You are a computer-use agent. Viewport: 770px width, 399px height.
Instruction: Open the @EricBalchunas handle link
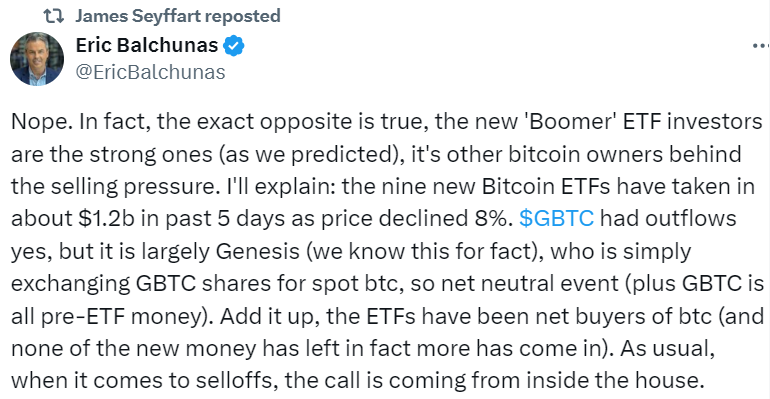click(150, 73)
